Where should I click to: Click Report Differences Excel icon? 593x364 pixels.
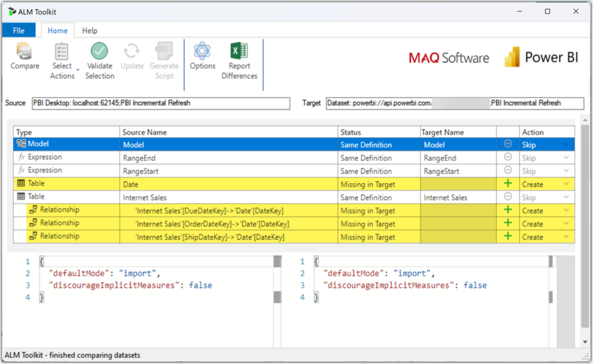239,51
